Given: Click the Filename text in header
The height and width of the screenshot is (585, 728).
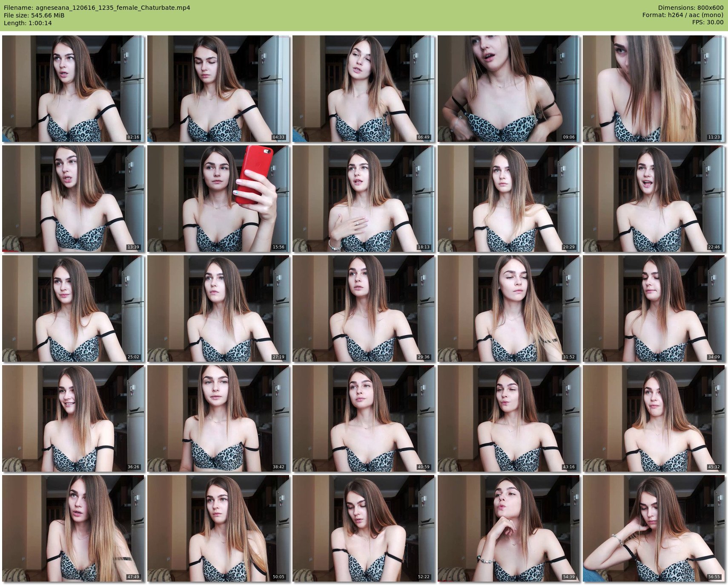Looking at the screenshot, I should 97,8.
